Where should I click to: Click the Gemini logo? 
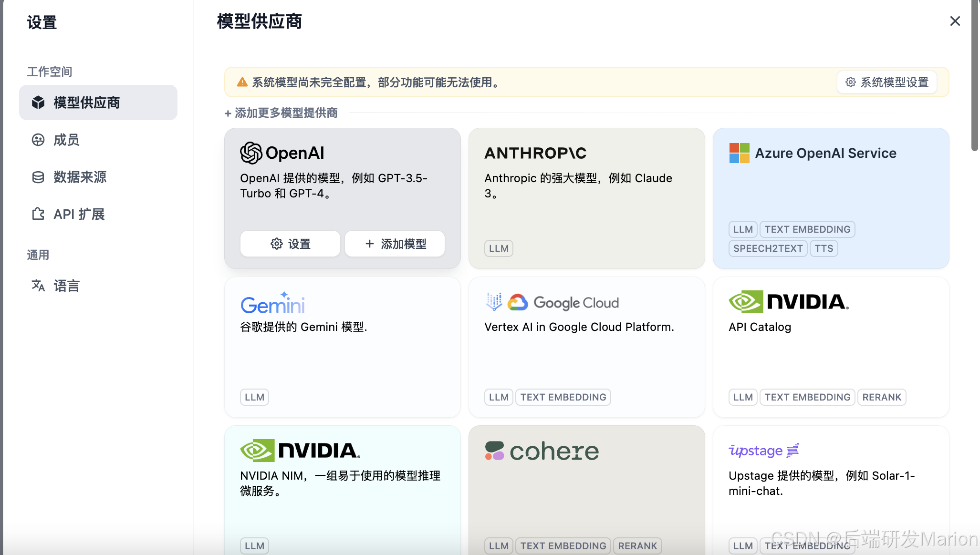point(272,303)
